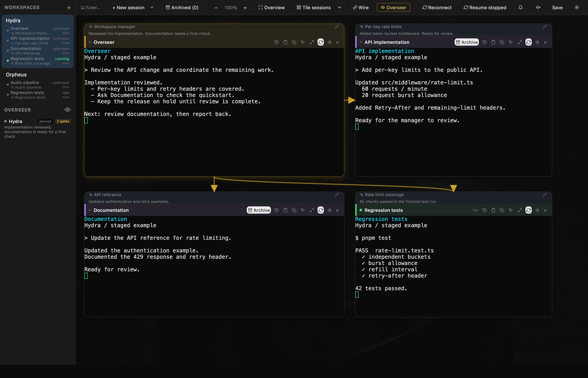Viewport: 588px width, 378px height.
Task: Click clipboard icon in Documentation panel header
Action: (285, 210)
